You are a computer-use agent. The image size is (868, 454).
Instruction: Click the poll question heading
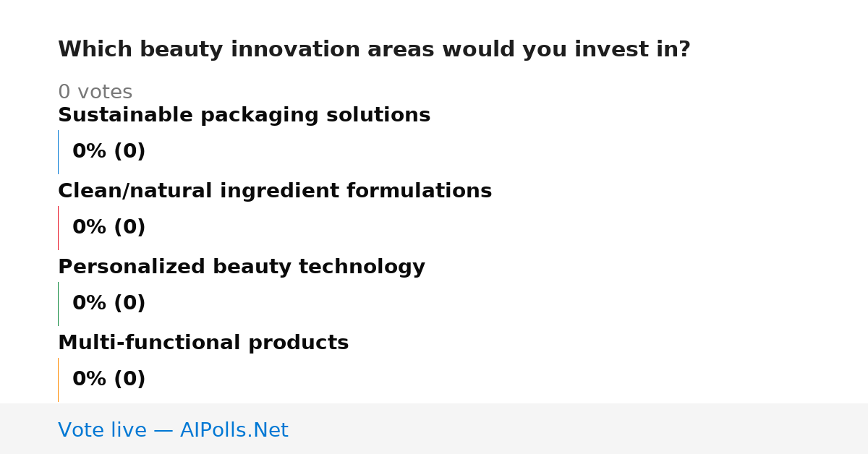374,50
